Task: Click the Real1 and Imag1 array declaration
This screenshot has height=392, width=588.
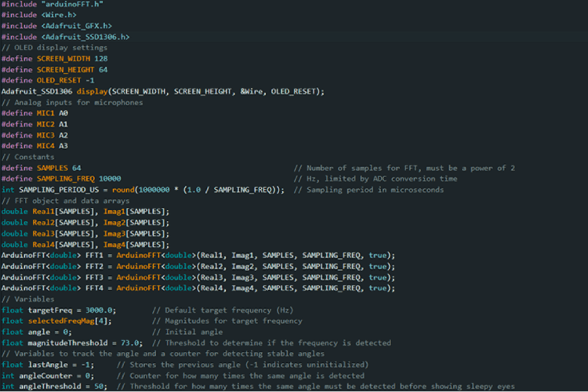Action: [x=85, y=212]
